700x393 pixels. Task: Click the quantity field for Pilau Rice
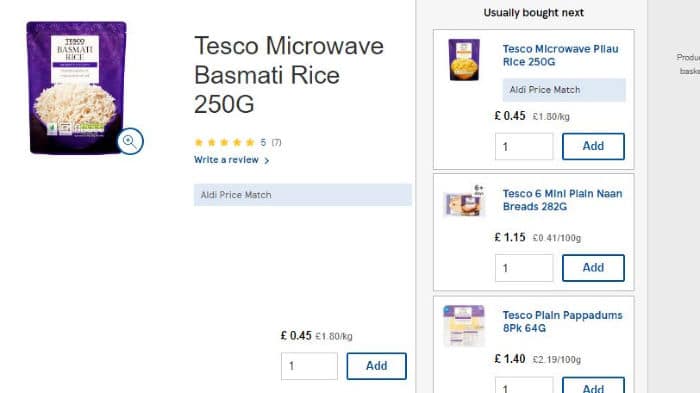pyautogui.click(x=524, y=146)
